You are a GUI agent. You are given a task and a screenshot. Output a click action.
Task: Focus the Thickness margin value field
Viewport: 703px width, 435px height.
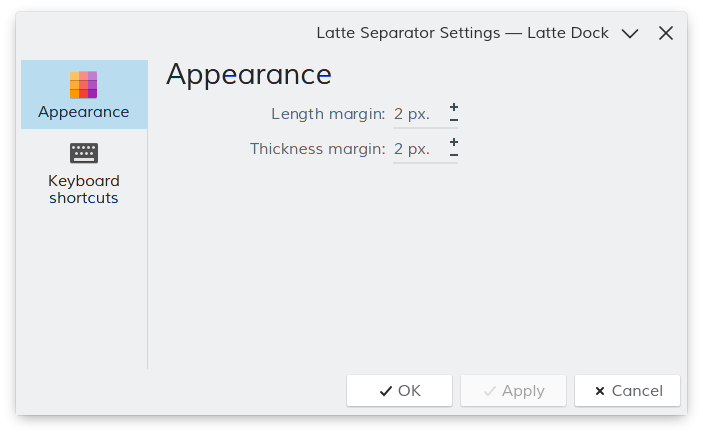point(420,149)
